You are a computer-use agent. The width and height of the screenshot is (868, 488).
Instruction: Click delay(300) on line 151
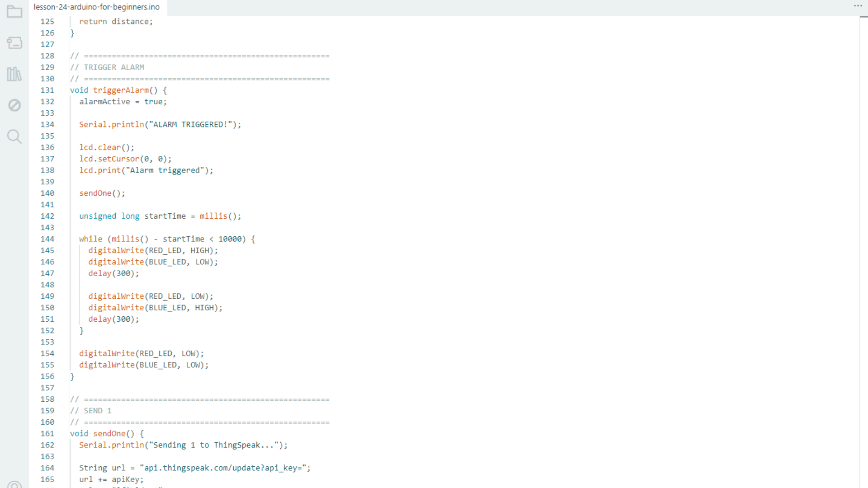113,319
